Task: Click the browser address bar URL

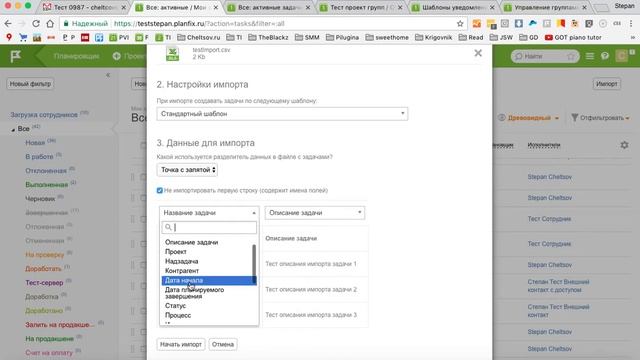Action: point(199,24)
